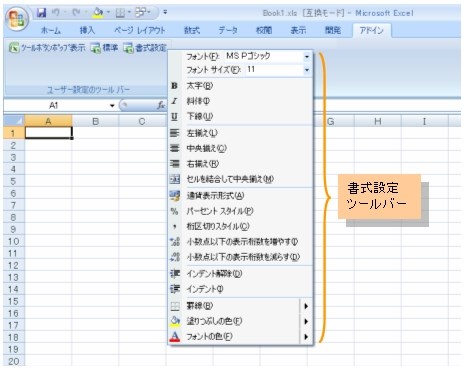This screenshot has width=465, height=370.
Task: Open the font size dropdown arrow
Action: (307, 70)
